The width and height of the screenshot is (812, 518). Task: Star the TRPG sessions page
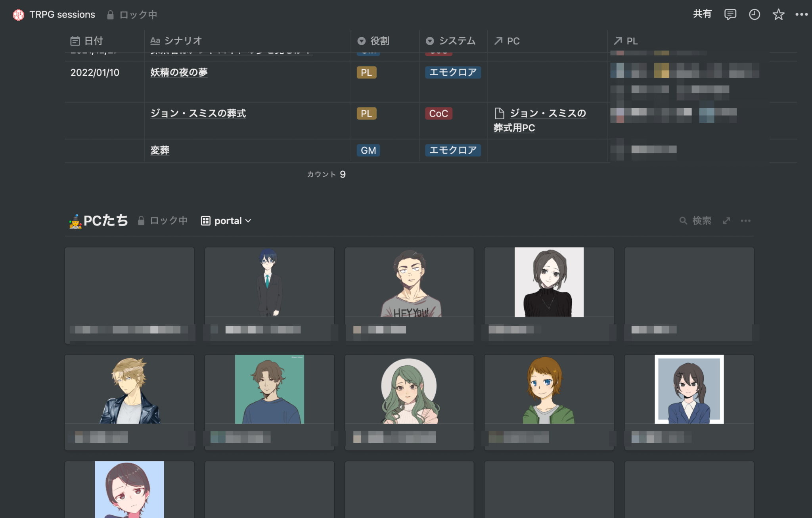pyautogui.click(x=778, y=14)
